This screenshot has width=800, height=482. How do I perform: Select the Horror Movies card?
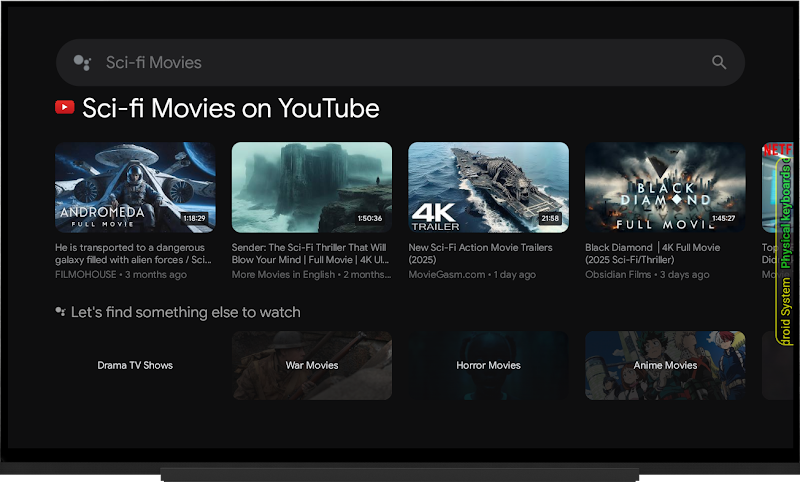coord(488,365)
